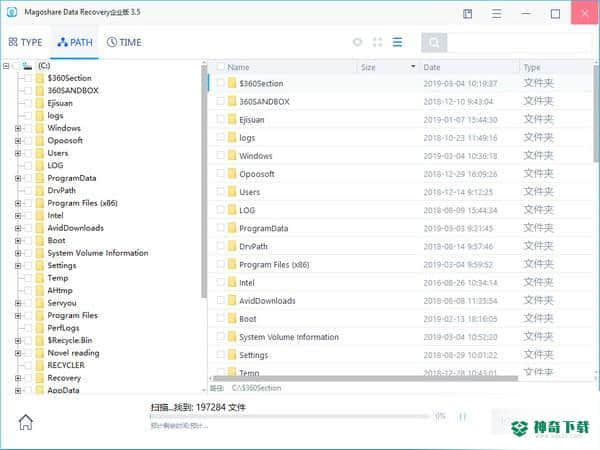This screenshot has height=450, width=600.
Task: Click the layout icon in the title bar
Action: click(467, 14)
